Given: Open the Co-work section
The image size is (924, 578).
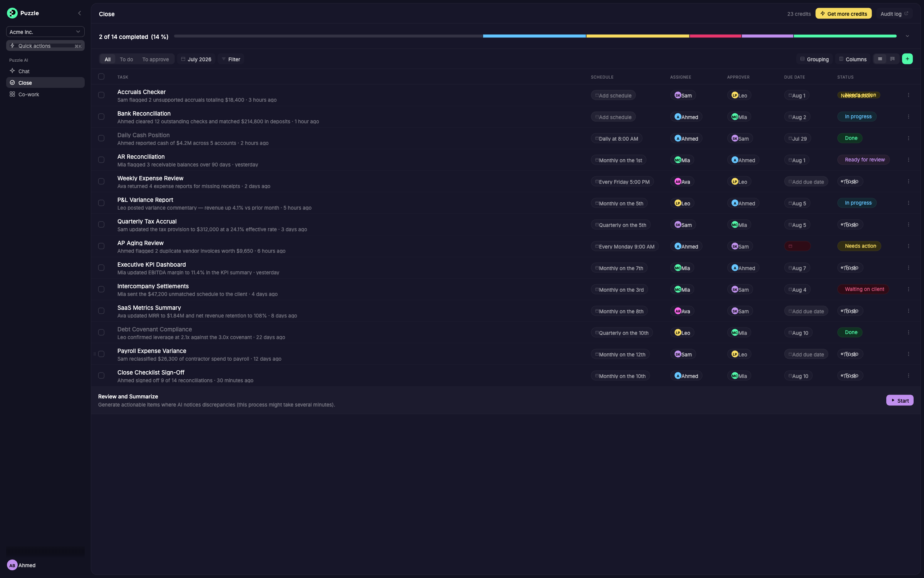Looking at the screenshot, I should point(45,94).
